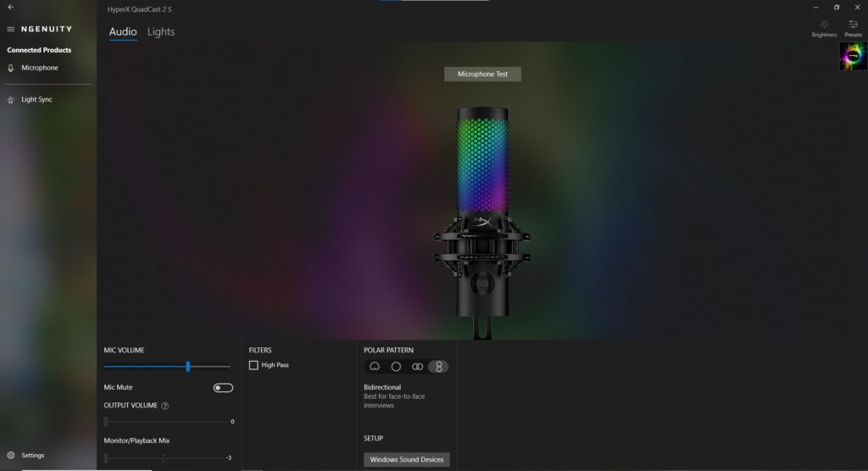Viewport: 868px width, 471px height.
Task: Select the Stereo polar pattern icon
Action: coord(417,367)
